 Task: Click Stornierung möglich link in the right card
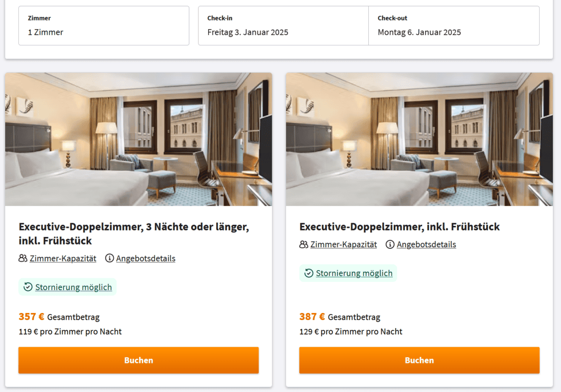[x=354, y=273]
